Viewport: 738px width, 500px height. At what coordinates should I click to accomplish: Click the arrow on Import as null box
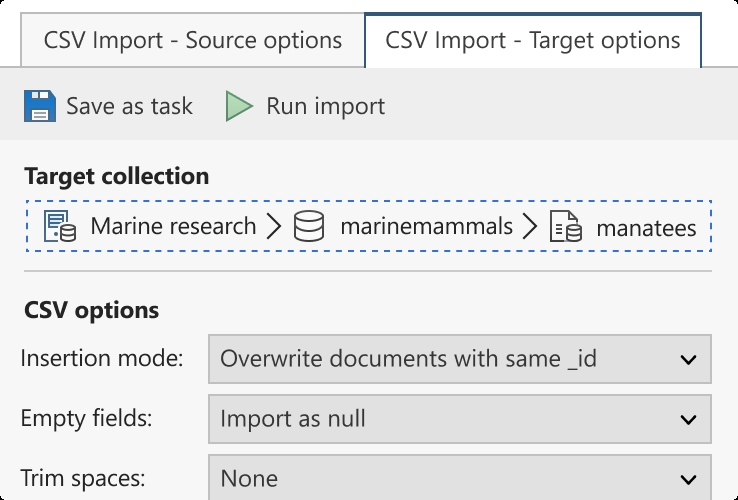(x=688, y=420)
